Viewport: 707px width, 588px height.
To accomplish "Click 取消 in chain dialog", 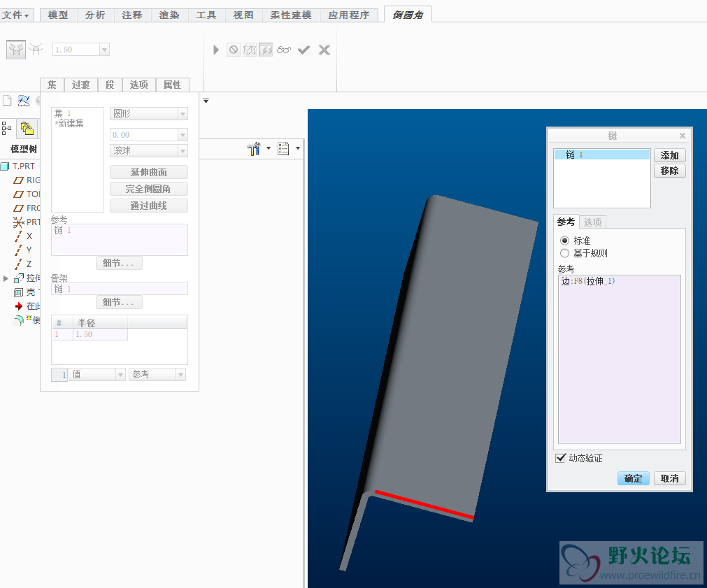I will point(669,478).
